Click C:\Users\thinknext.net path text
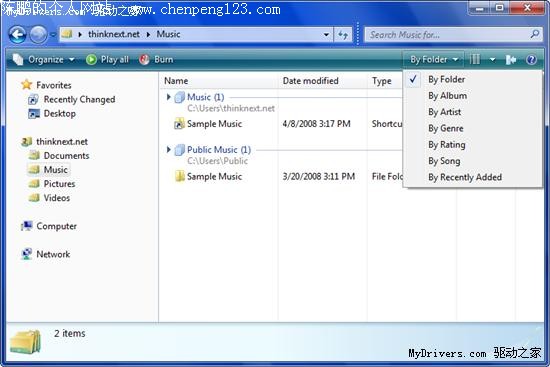This screenshot has width=550, height=367. pos(231,108)
